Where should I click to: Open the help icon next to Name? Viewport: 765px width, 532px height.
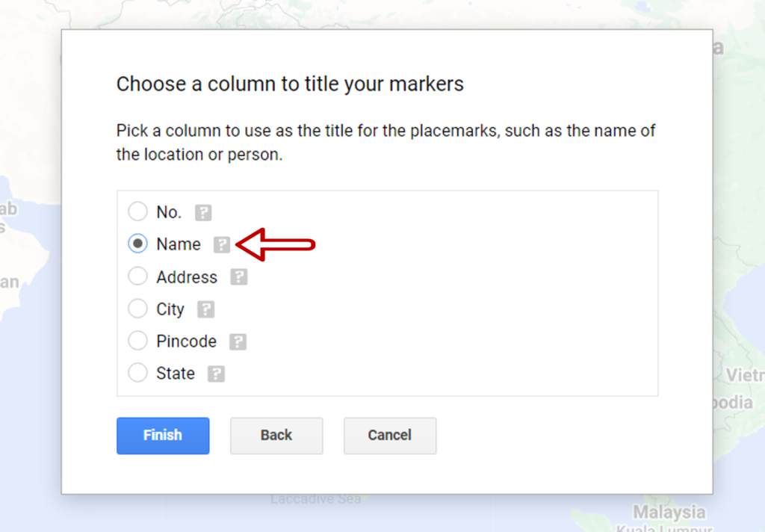tap(221, 244)
